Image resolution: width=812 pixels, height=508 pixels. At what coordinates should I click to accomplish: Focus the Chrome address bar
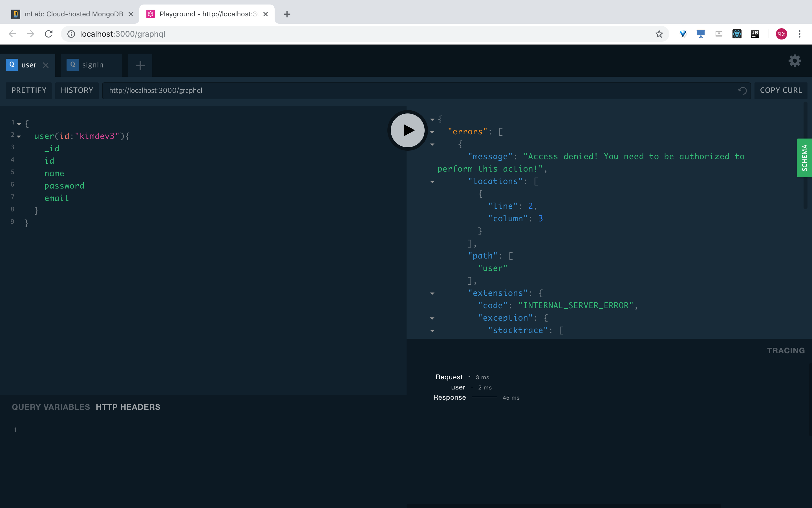(365, 34)
